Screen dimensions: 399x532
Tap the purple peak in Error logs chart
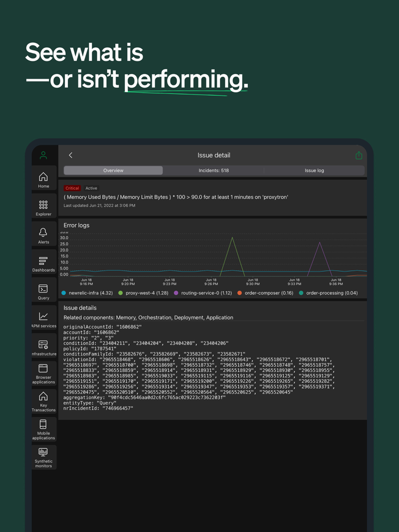point(320,243)
